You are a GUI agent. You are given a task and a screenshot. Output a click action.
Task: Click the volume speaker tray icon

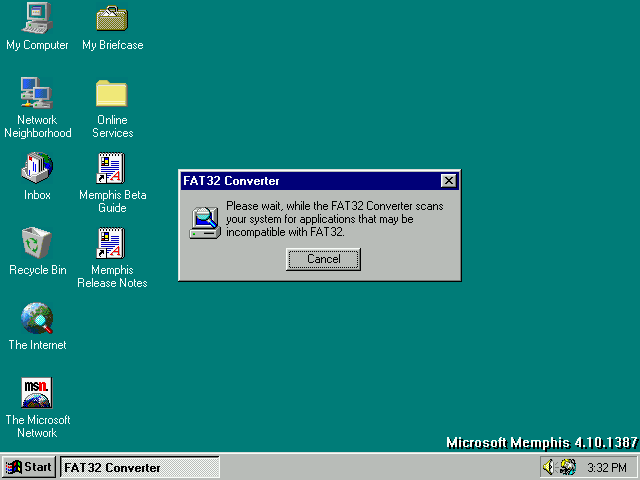click(548, 467)
